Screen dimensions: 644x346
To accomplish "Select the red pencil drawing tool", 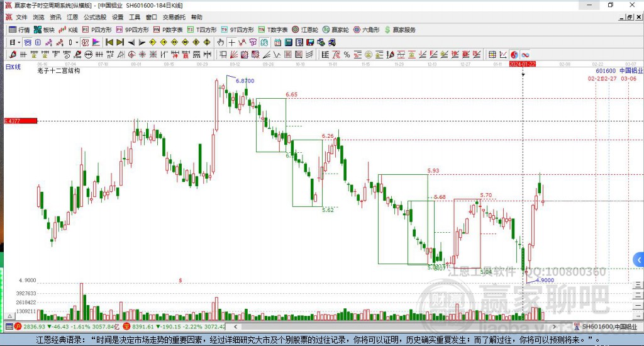I will pos(13,54).
